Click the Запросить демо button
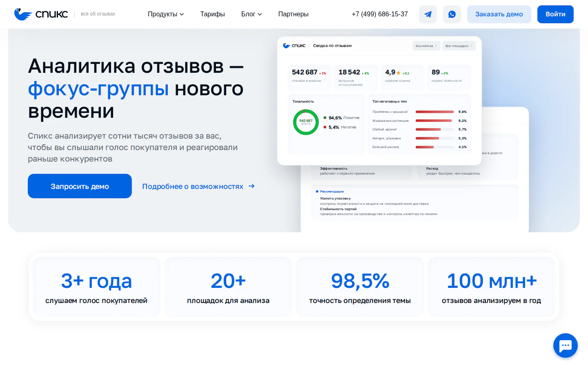This screenshot has height=368, width=588. click(80, 186)
